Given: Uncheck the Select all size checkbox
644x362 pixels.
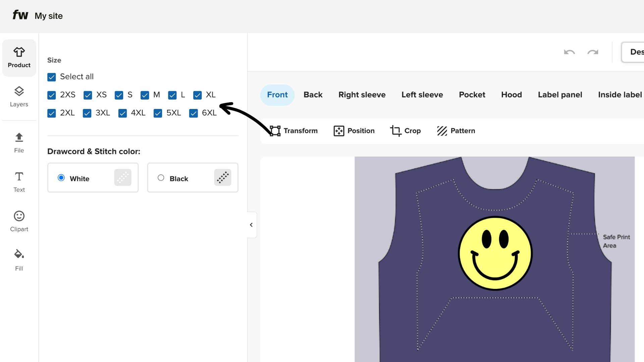Looking at the screenshot, I should (x=51, y=77).
